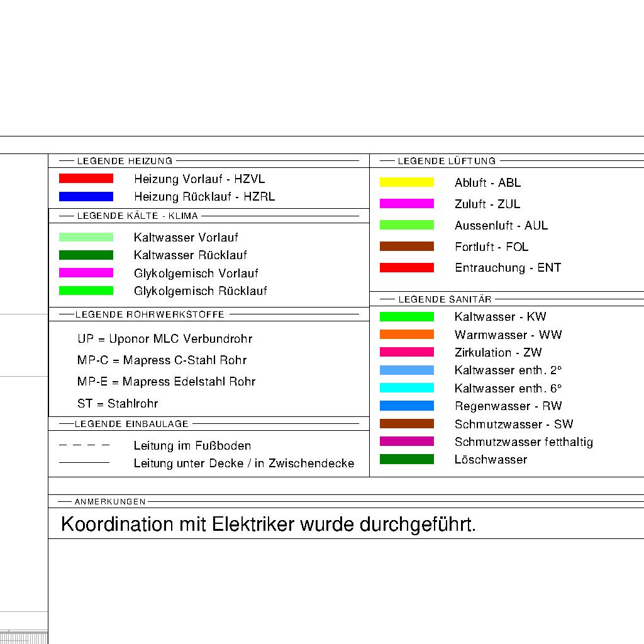This screenshot has height=644, width=644.
Task: Choose the red Entrauchung swatch
Action: pyautogui.click(x=406, y=268)
